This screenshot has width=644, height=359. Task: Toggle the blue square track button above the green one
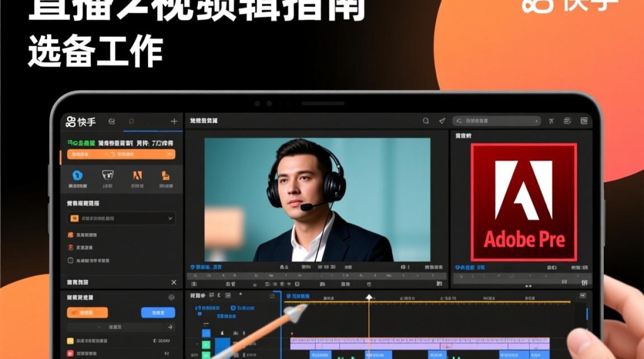(206, 333)
